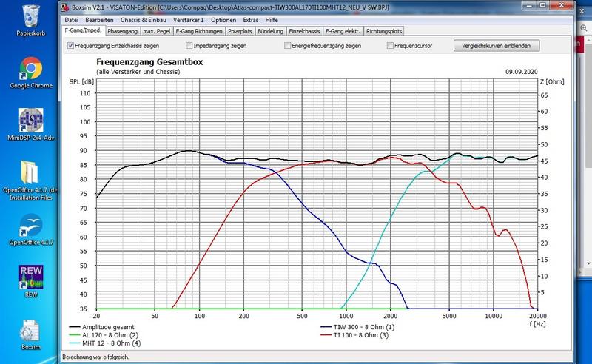This screenshot has width=592, height=364.
Task: Open the OpenOffice installation files folder
Action: pyautogui.click(x=30, y=175)
